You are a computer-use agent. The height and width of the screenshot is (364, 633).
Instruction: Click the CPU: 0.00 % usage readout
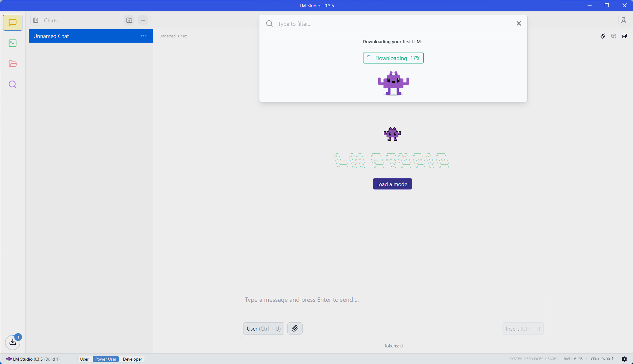point(602,359)
